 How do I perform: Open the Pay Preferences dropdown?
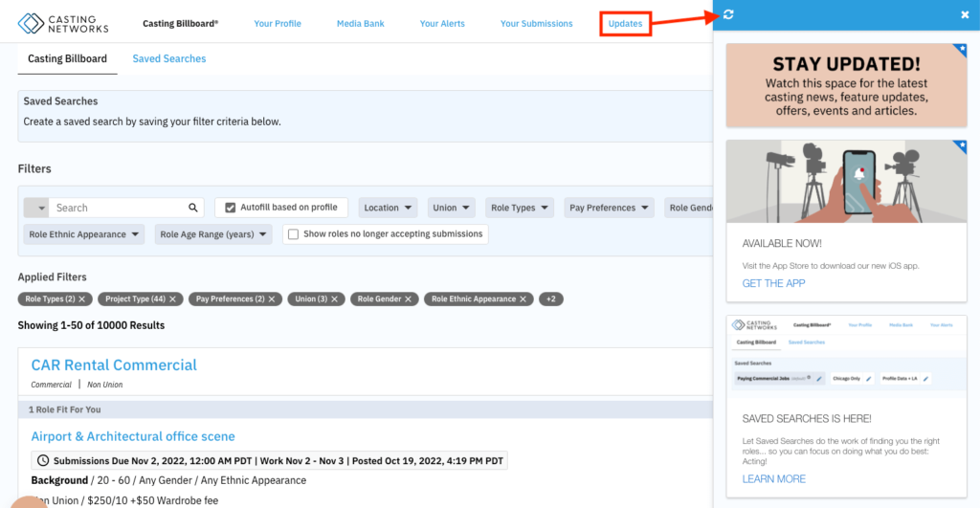(x=609, y=208)
